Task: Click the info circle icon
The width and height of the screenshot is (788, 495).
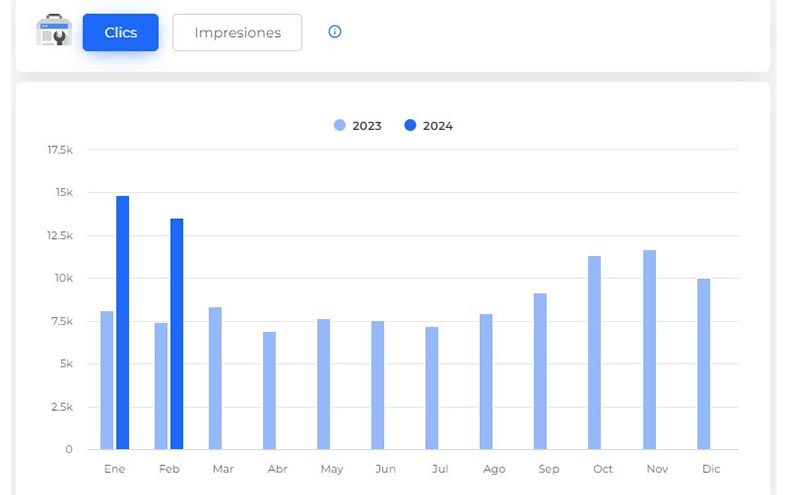Action: click(x=335, y=32)
